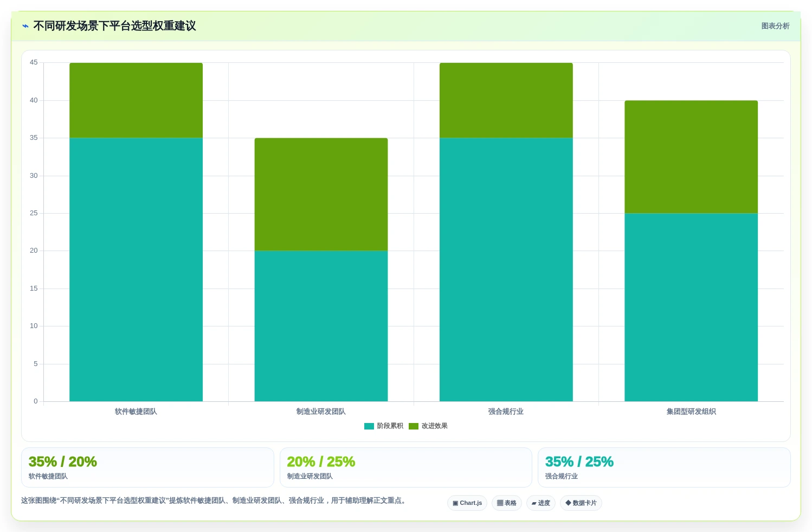Click the 进度 tag chip
The height and width of the screenshot is (532, 812).
pyautogui.click(x=541, y=503)
